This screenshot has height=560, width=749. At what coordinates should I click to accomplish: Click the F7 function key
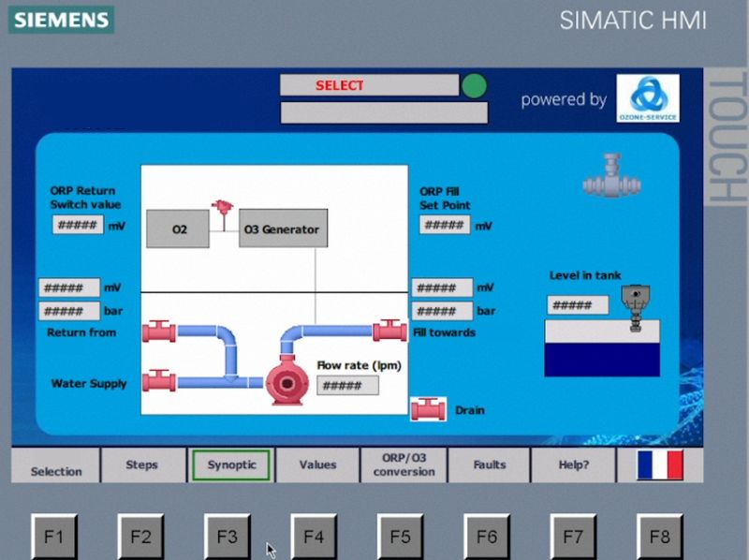[x=573, y=537]
